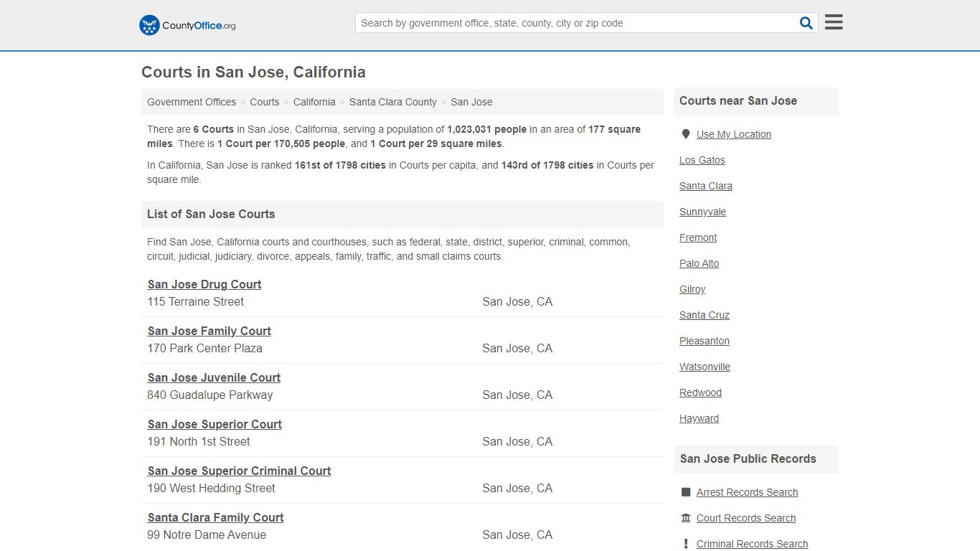The width and height of the screenshot is (980, 551).
Task: Click List of San Jose Courts heading
Action: (211, 214)
